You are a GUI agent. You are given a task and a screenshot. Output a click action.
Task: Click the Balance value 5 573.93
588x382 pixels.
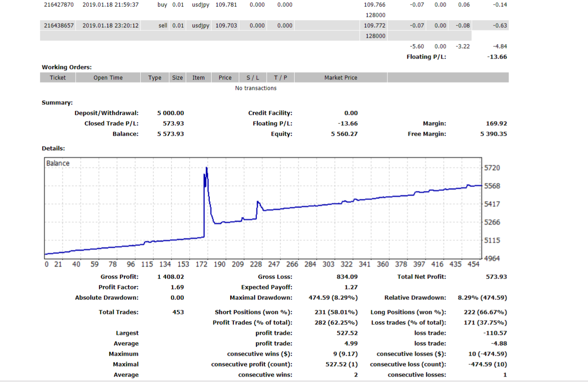[x=171, y=134]
